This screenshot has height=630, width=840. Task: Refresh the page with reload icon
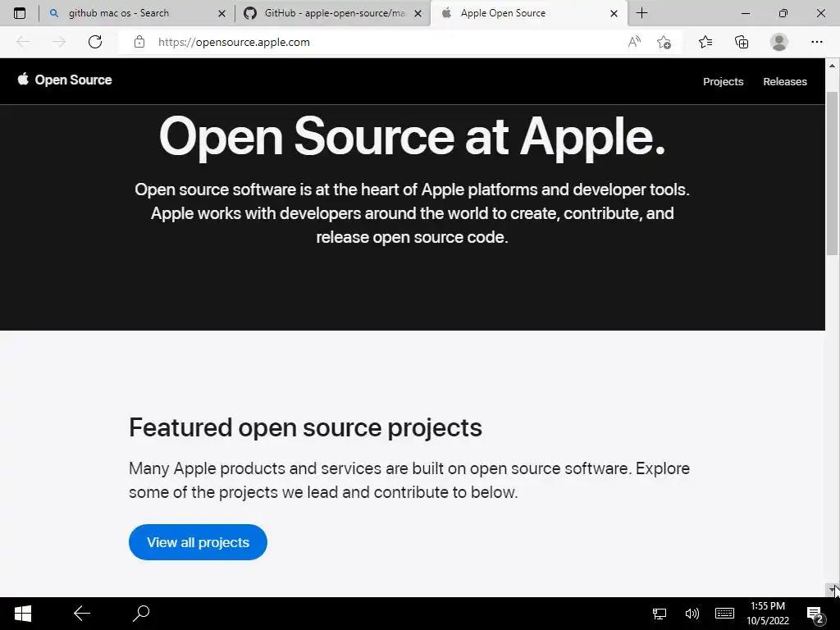coord(95,42)
